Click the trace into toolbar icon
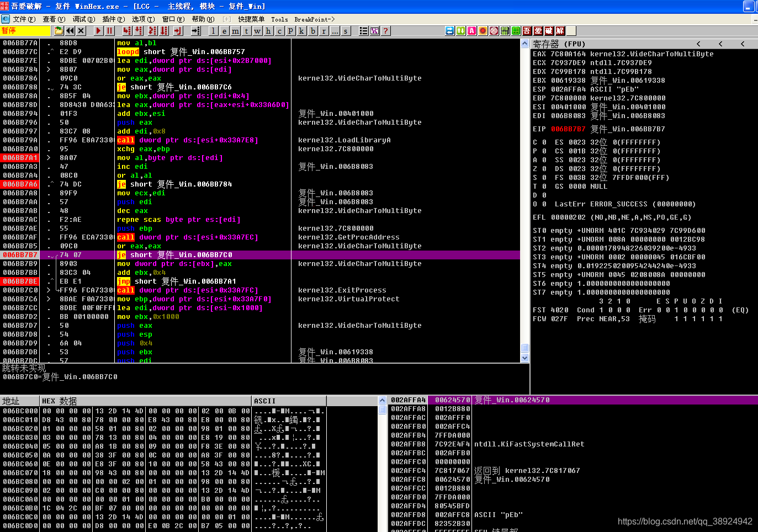Screen dimensions: 758x532 tap(153, 31)
